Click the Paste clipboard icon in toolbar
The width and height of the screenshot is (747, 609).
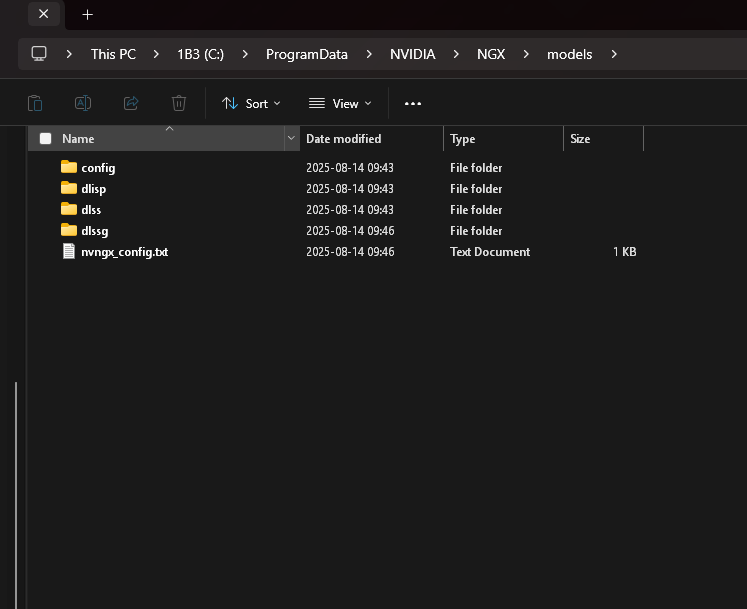[35, 103]
